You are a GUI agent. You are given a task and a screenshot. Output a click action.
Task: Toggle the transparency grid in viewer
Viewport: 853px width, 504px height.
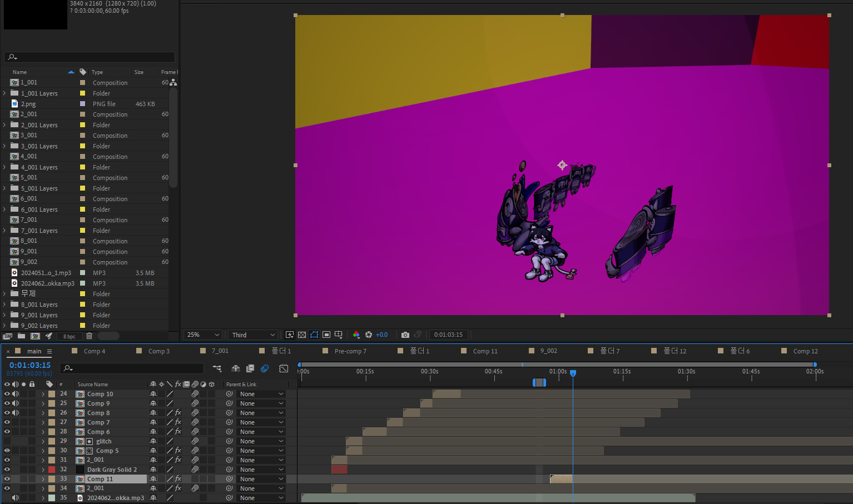(x=302, y=335)
